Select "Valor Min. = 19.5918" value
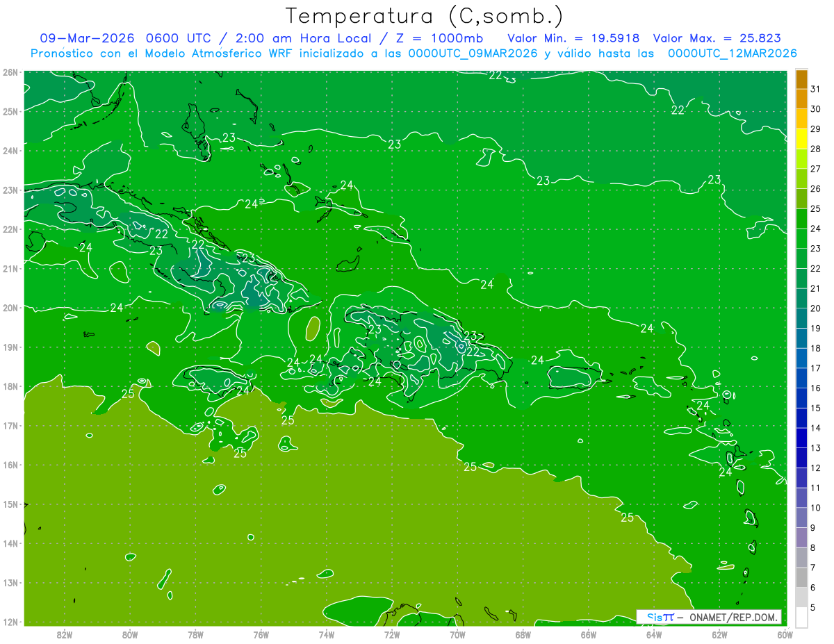This screenshot has width=834, height=644. (x=574, y=38)
